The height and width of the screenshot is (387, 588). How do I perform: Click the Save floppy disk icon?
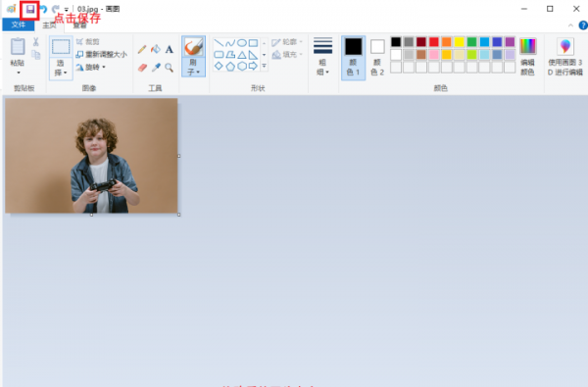pyautogui.click(x=30, y=9)
